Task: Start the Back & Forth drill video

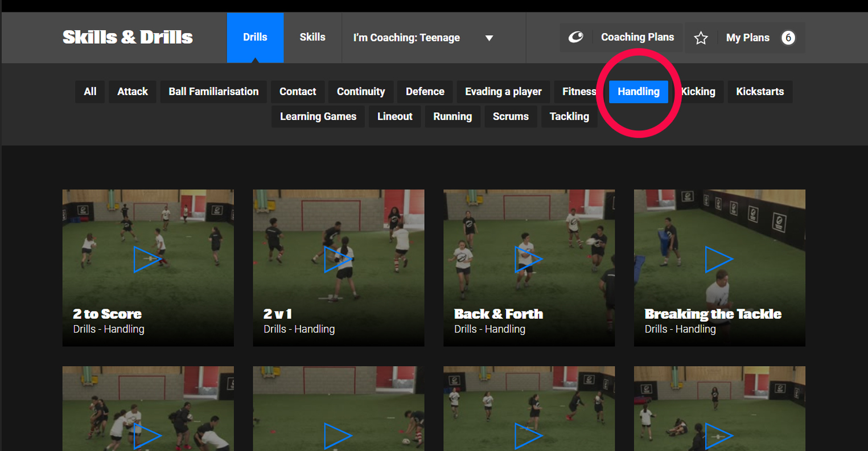Action: 529,259
